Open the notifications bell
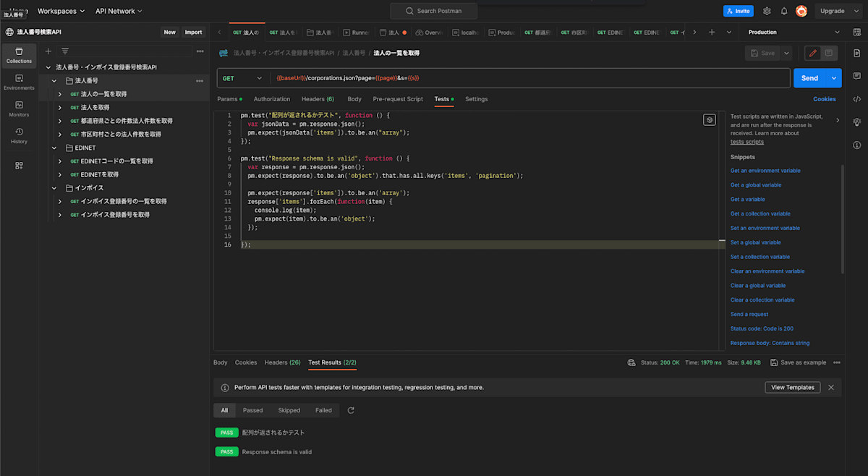The width and height of the screenshot is (868, 476). [x=783, y=11]
